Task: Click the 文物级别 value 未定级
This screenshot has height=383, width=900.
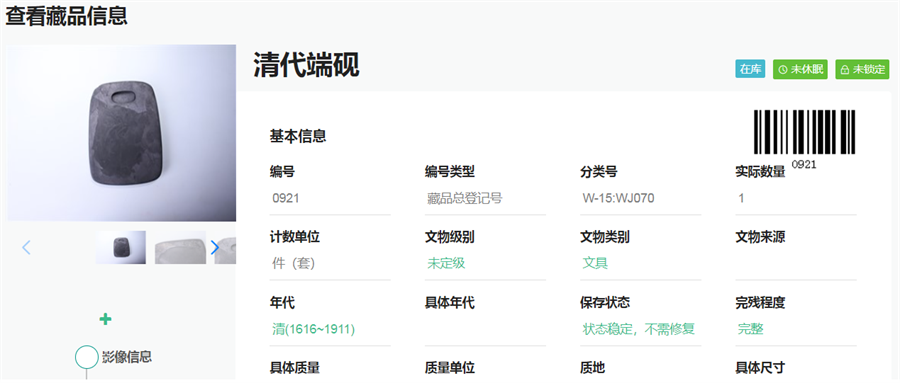Action: click(446, 264)
